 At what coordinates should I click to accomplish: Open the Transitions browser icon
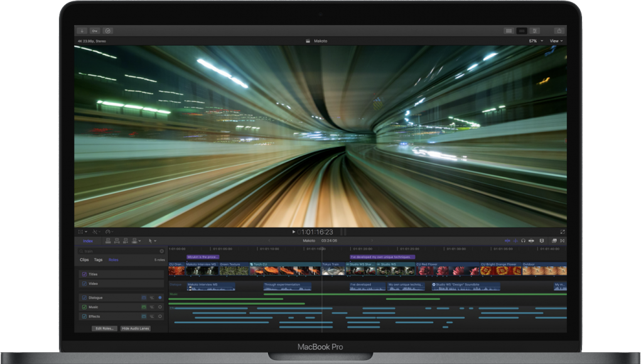(563, 241)
